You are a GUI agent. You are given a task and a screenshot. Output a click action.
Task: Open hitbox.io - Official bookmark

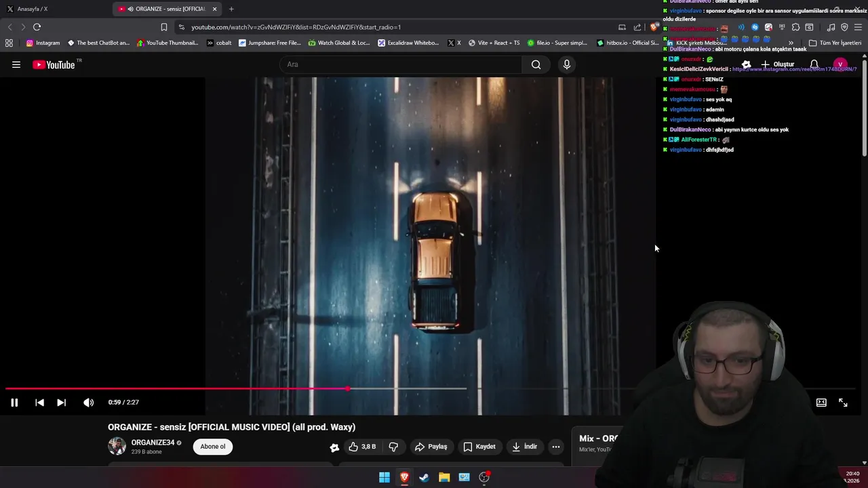point(627,43)
